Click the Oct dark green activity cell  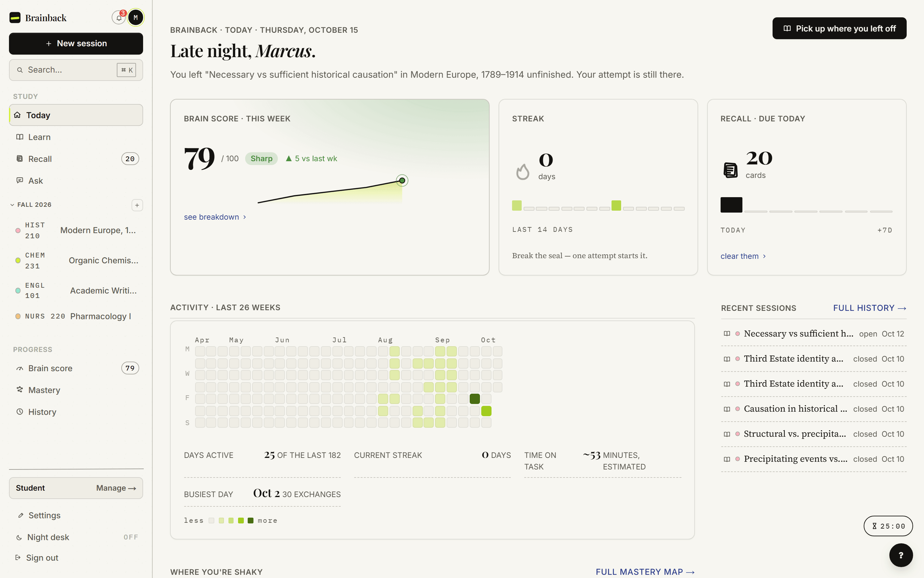(x=475, y=399)
